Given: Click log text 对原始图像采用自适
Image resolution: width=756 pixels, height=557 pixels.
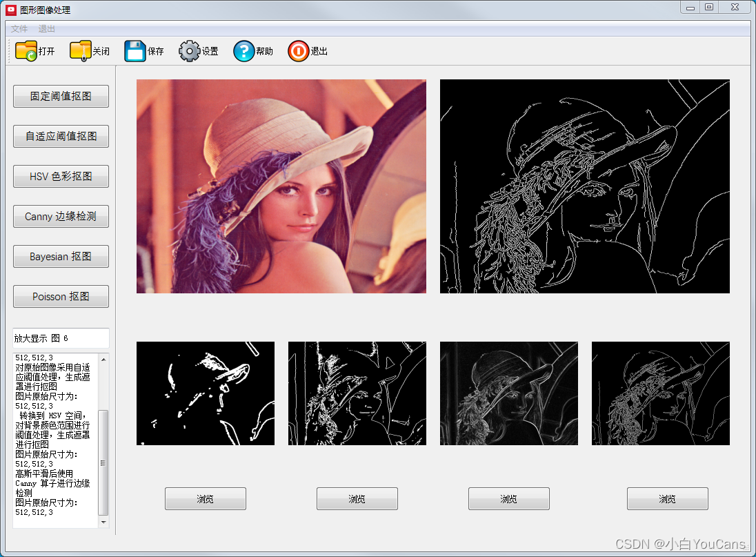Looking at the screenshot, I should pyautogui.click(x=52, y=367).
